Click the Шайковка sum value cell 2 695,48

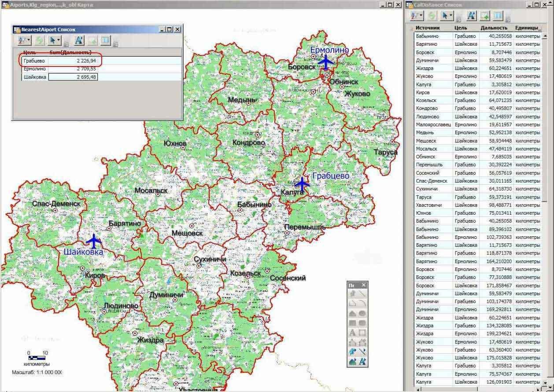pos(73,77)
